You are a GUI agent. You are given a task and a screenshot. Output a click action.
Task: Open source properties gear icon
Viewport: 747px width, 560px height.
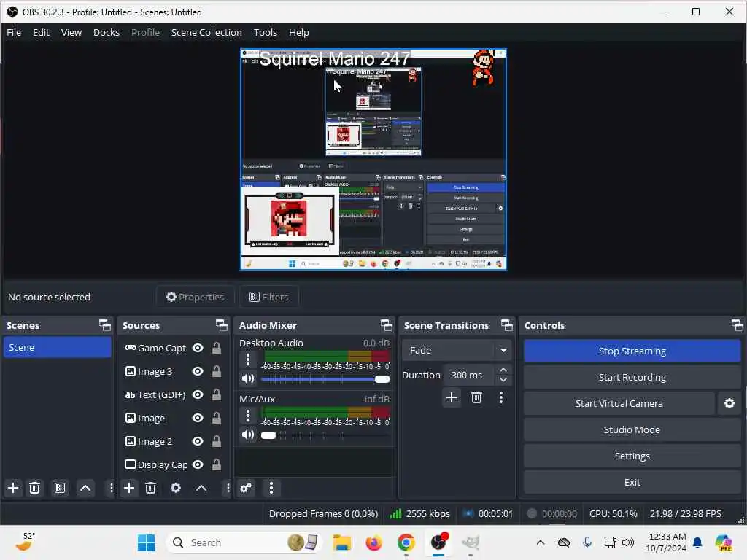[176, 488]
